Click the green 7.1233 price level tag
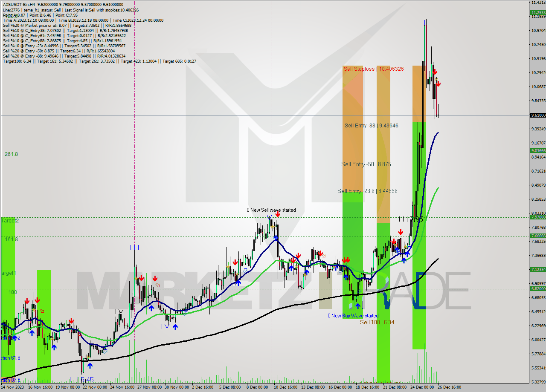546x392 pixels. [537, 270]
